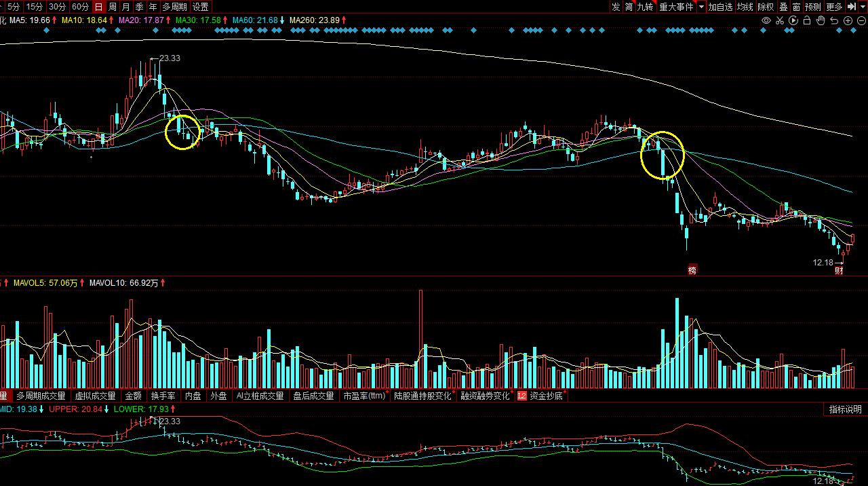The height and width of the screenshot is (486, 868).
Task: Toggle the 均线 moving averages
Action: point(745,7)
